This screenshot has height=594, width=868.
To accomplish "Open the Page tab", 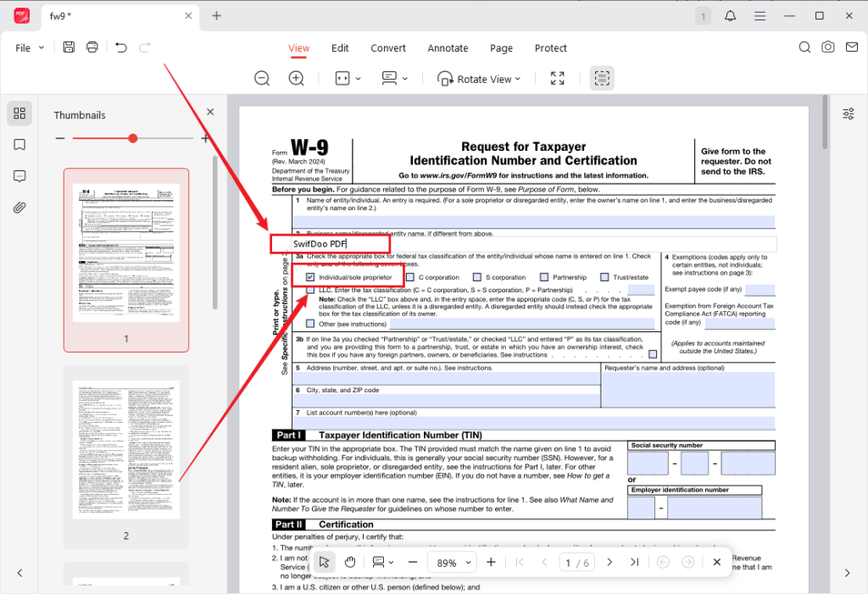I will point(501,48).
